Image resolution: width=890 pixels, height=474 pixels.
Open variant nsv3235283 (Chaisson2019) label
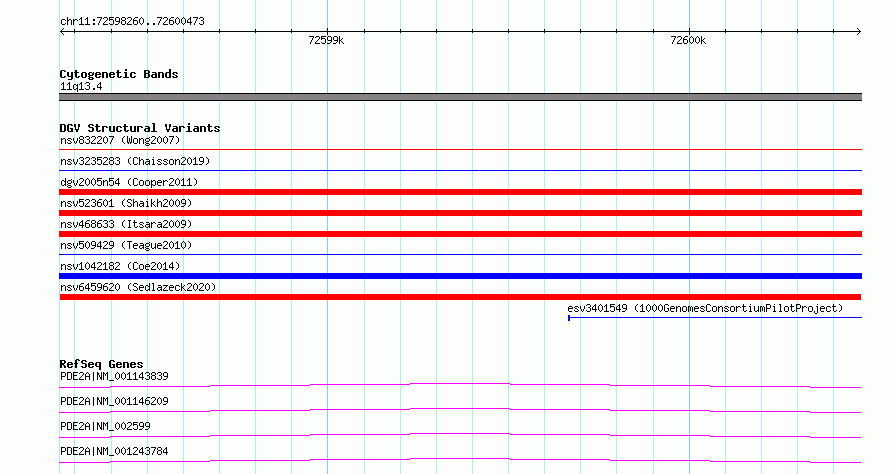135,161
